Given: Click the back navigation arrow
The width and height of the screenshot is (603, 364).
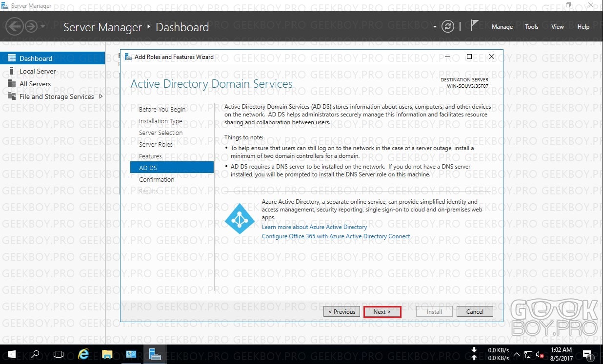Looking at the screenshot, I should click(x=15, y=26).
